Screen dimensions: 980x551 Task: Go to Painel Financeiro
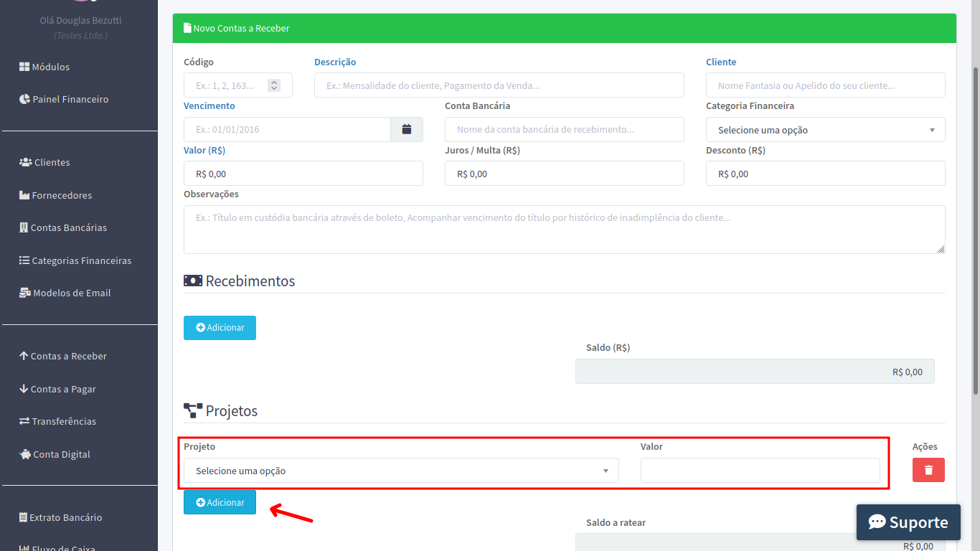coord(64,99)
